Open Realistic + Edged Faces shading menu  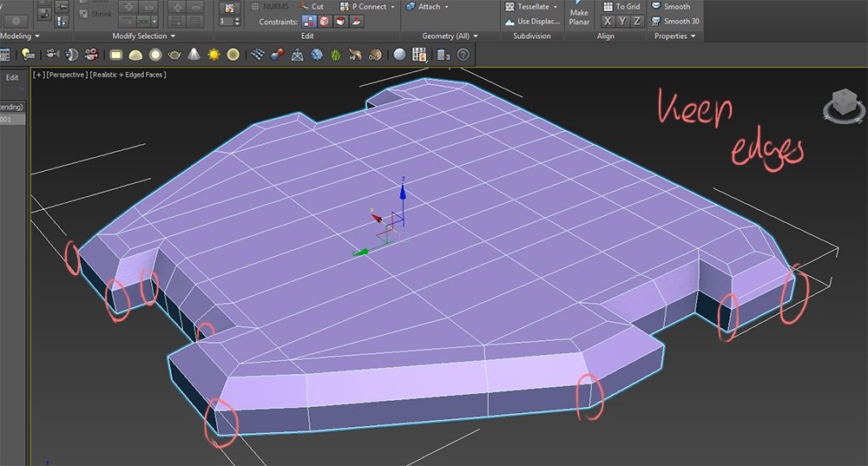(x=128, y=75)
